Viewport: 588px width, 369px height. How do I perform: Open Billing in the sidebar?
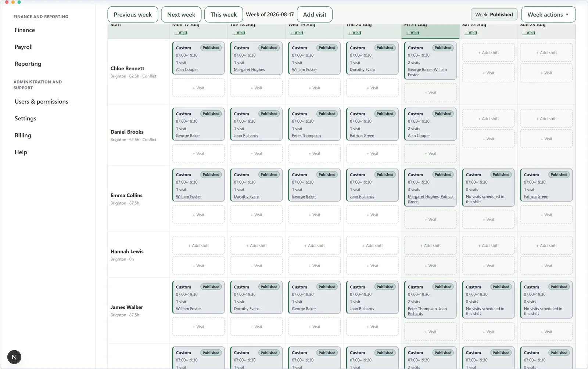[23, 135]
